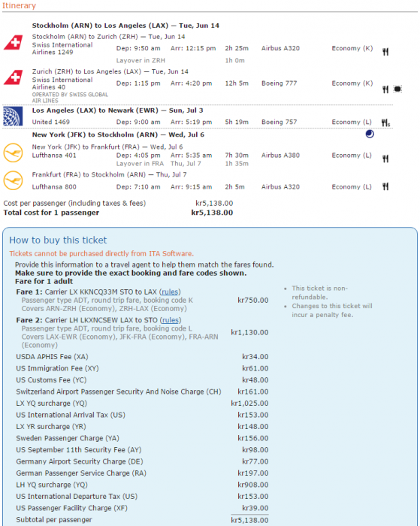Click the in-flight entertainment icon on Boeing 777 row
This screenshot has height=526, width=420.
tap(397, 89)
